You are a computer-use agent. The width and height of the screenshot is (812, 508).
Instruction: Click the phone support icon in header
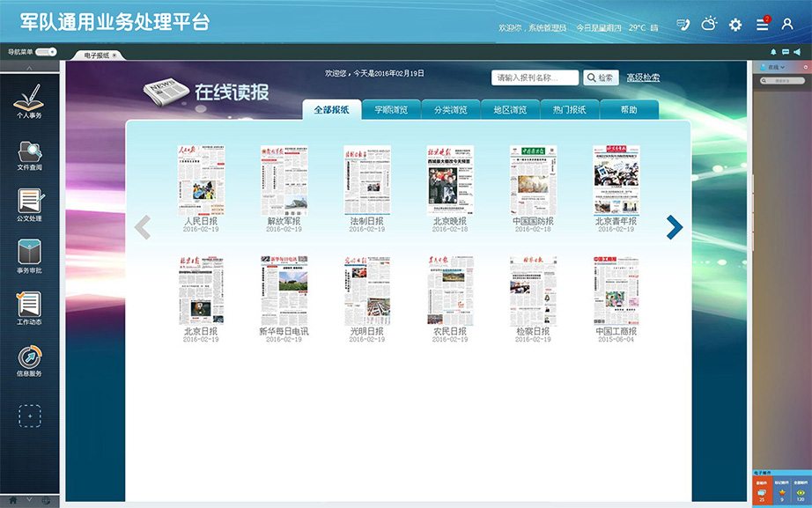(683, 25)
